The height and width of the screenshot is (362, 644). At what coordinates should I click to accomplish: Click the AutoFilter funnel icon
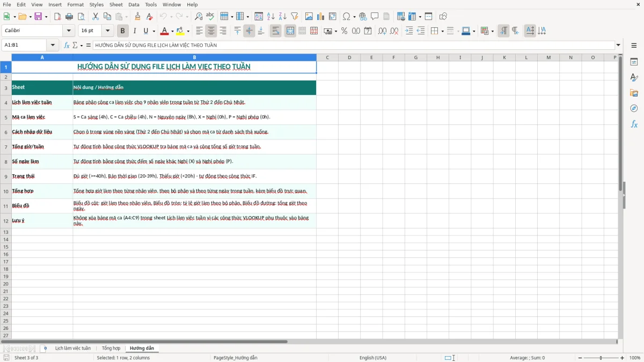click(295, 17)
